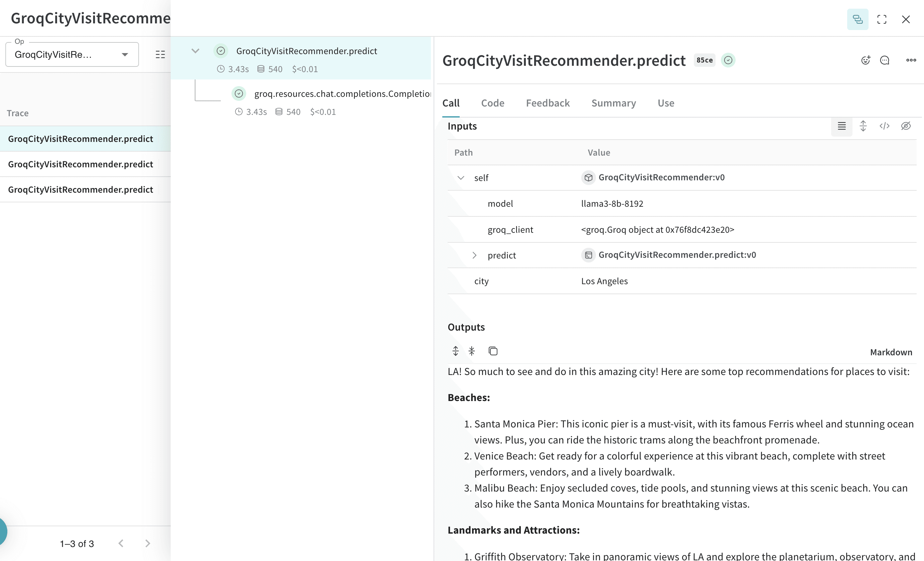Screen dimensions: 924x561
Task: Click the city path cell
Action: [x=481, y=281]
